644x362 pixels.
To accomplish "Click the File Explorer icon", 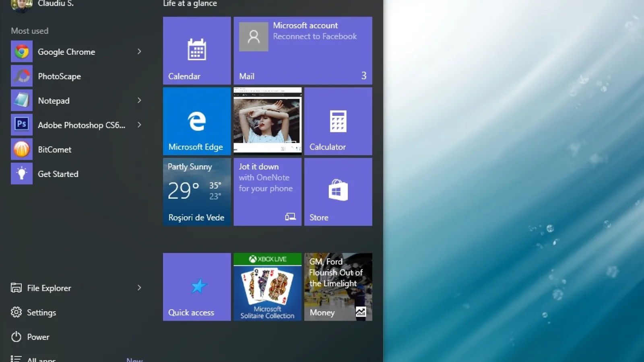I will tap(16, 288).
